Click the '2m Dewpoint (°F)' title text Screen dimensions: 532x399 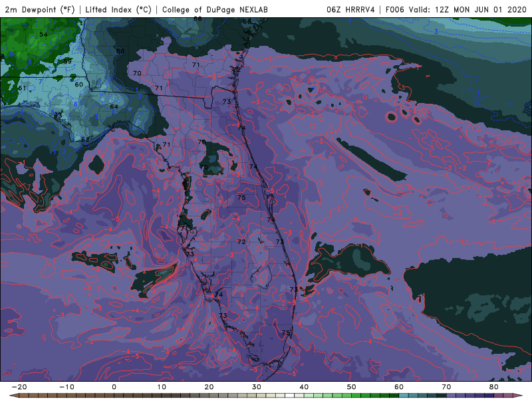(x=40, y=9)
